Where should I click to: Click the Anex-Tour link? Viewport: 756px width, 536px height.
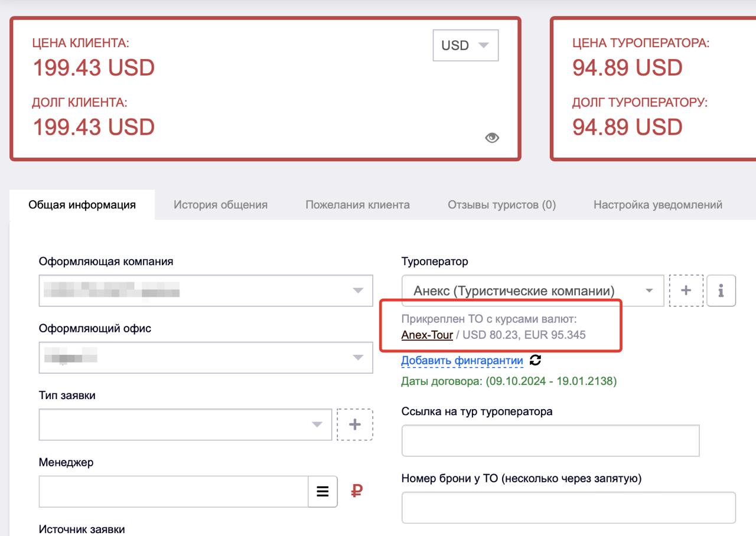click(x=426, y=335)
